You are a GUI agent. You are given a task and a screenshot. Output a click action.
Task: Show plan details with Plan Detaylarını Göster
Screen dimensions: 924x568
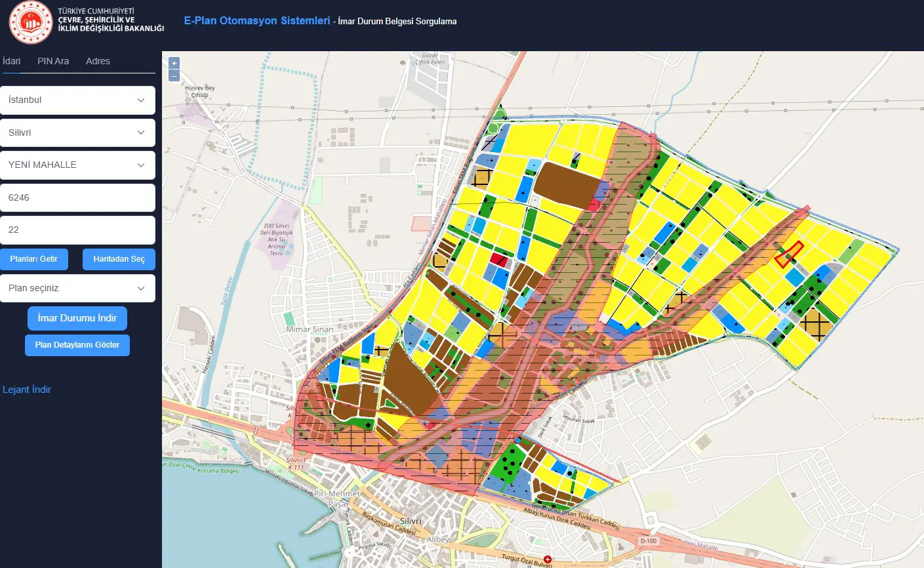[x=77, y=345]
